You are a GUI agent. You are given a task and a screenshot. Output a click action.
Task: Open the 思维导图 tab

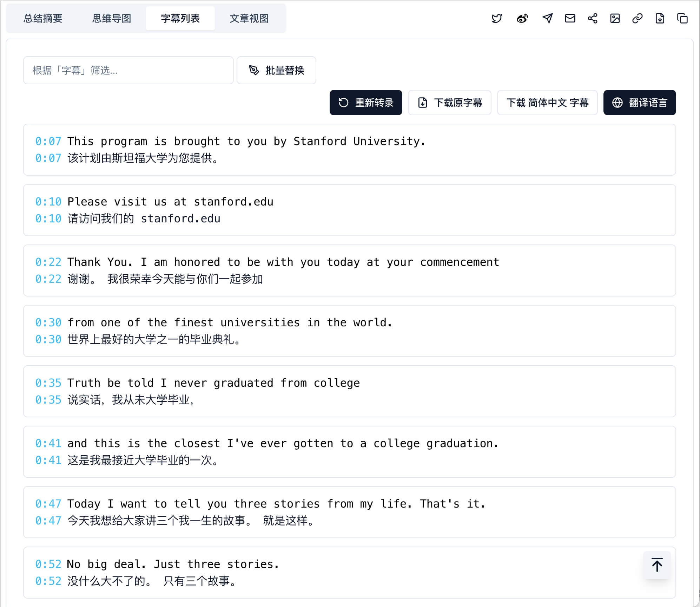(x=112, y=18)
